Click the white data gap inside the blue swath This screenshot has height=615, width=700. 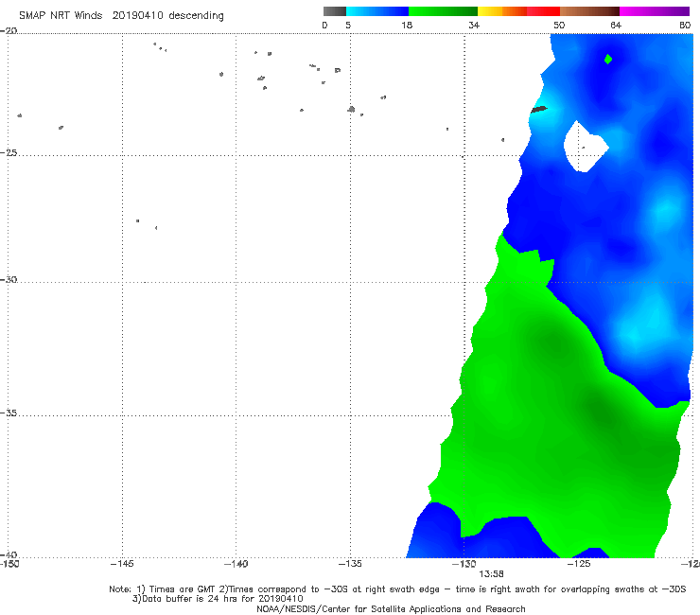(x=586, y=147)
